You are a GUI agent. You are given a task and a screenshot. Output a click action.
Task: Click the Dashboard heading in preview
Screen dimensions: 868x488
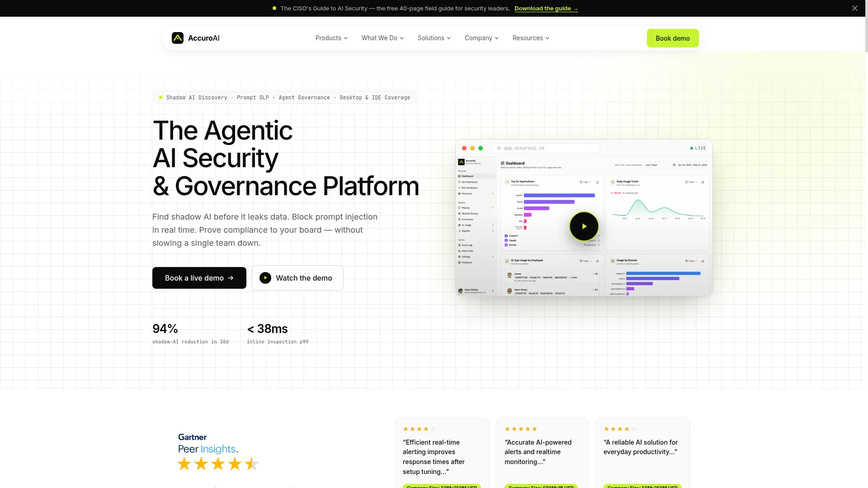tap(515, 163)
